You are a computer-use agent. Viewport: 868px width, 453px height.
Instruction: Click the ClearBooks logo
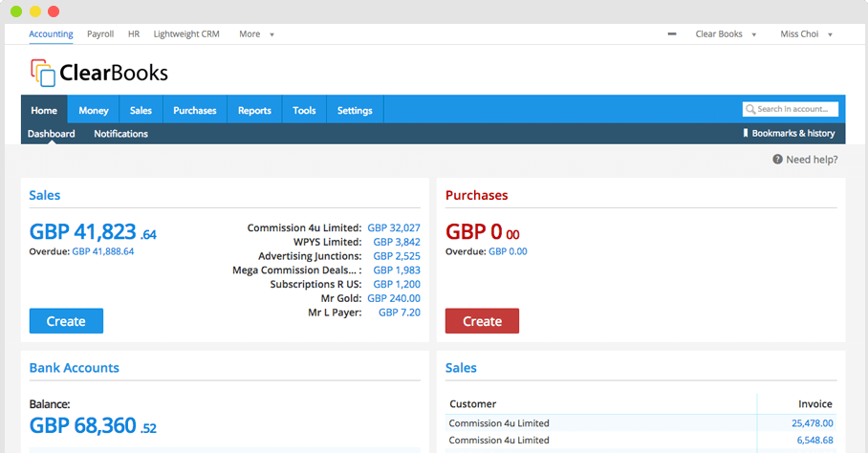pos(99,73)
